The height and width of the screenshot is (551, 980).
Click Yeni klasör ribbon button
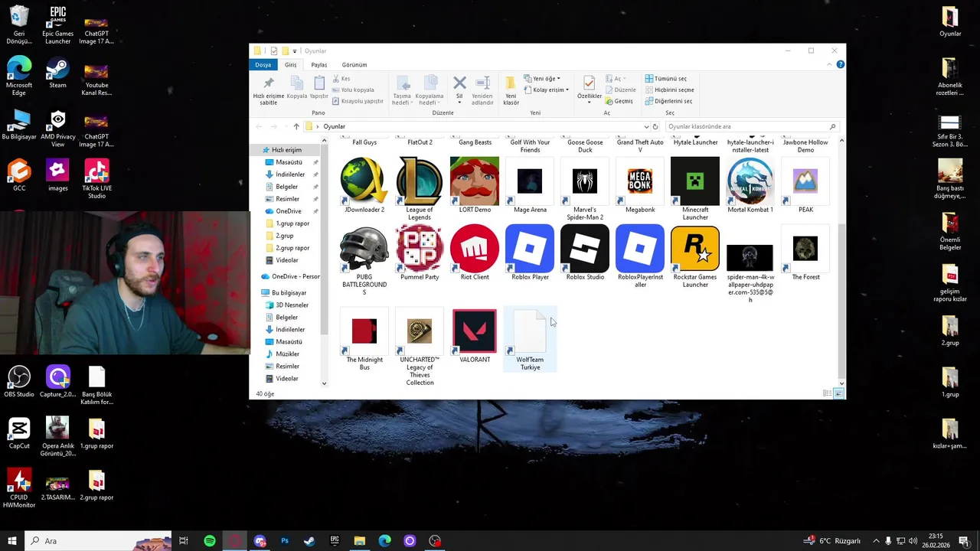pyautogui.click(x=511, y=90)
